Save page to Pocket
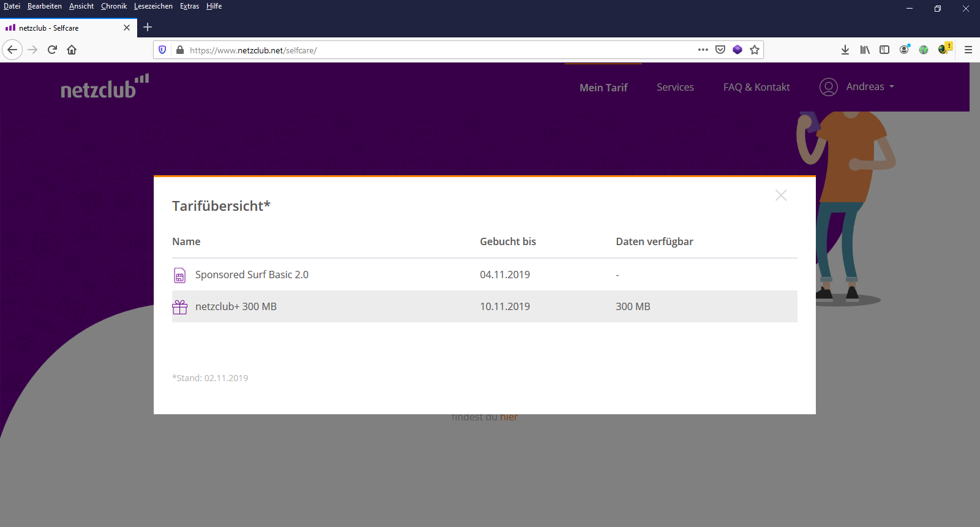Screen dimensions: 980x527 [x=720, y=50]
